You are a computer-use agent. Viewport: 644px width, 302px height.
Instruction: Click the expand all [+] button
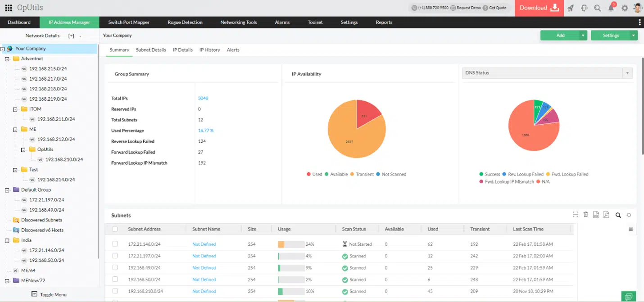pos(71,36)
